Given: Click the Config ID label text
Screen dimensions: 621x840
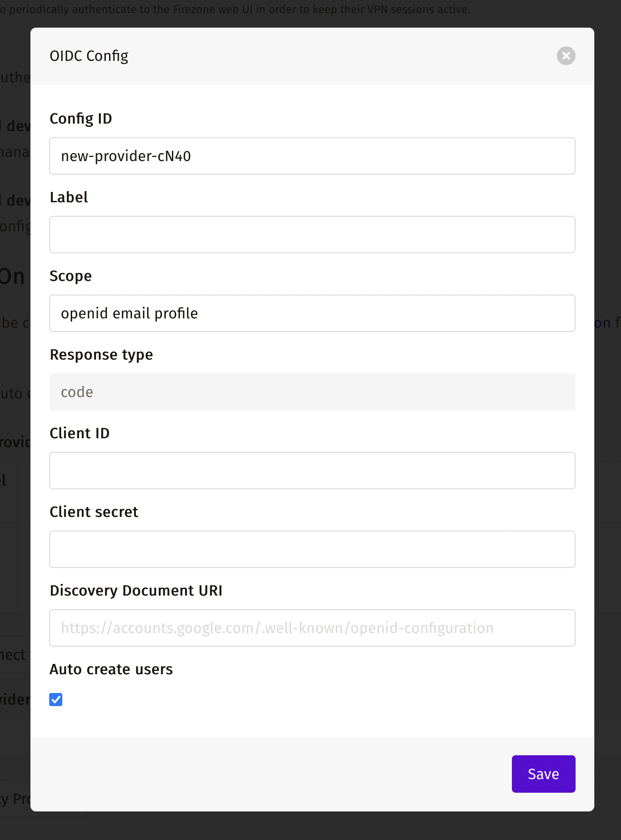Looking at the screenshot, I should click(81, 119).
